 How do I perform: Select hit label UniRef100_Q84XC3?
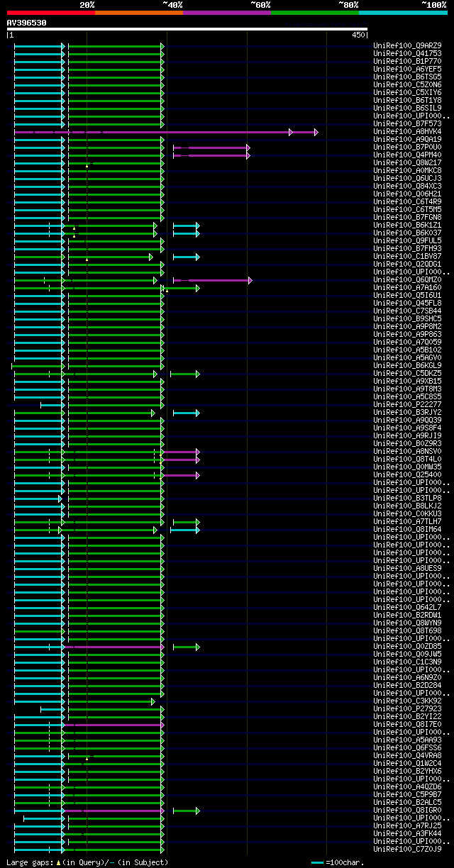click(407, 187)
